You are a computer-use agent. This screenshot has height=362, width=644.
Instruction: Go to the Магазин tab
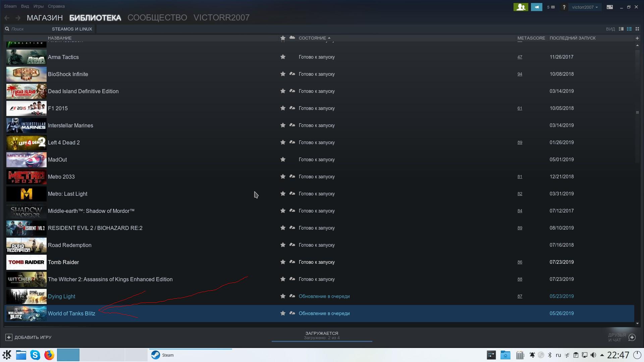45,18
